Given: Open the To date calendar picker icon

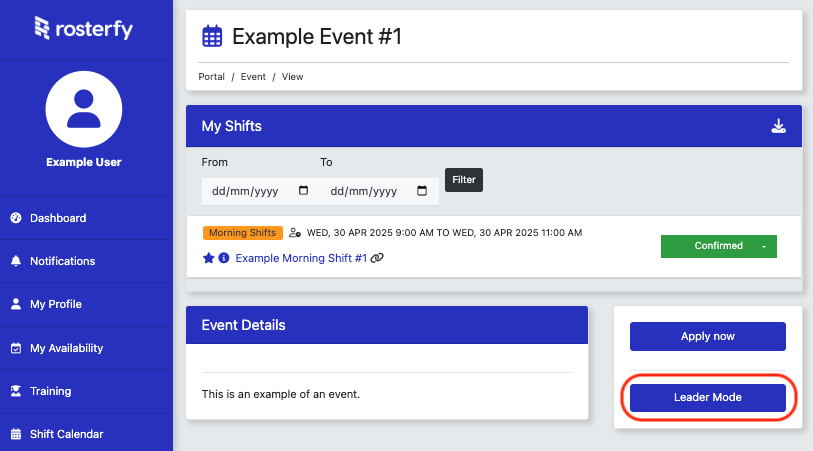Looking at the screenshot, I should [422, 191].
